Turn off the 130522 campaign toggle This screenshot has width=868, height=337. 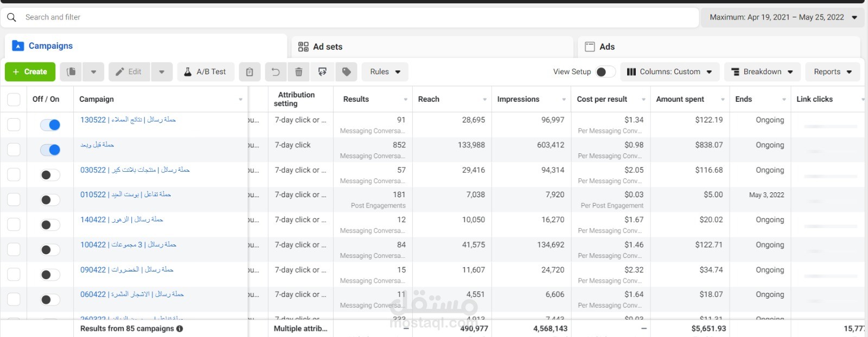click(50, 125)
